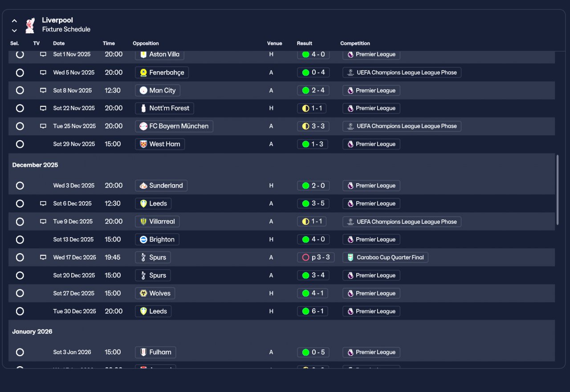
Task: Select the Nott'm Forest fixture radio button
Action: pyautogui.click(x=20, y=108)
